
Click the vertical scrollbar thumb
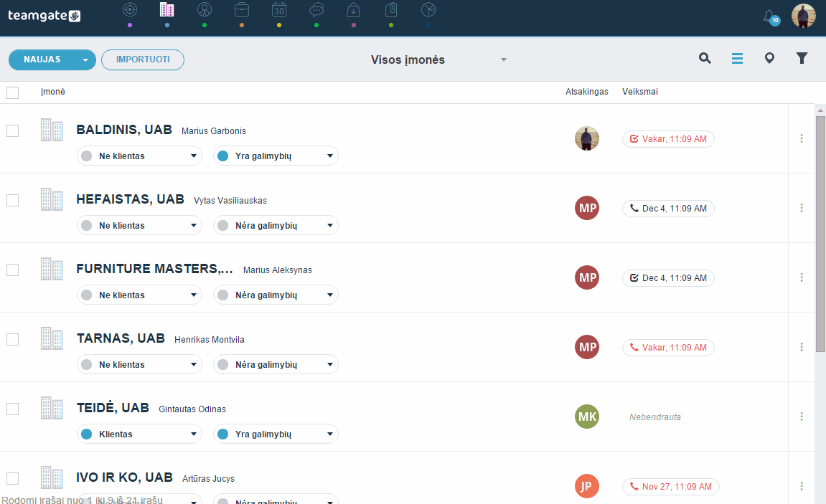(x=820, y=234)
